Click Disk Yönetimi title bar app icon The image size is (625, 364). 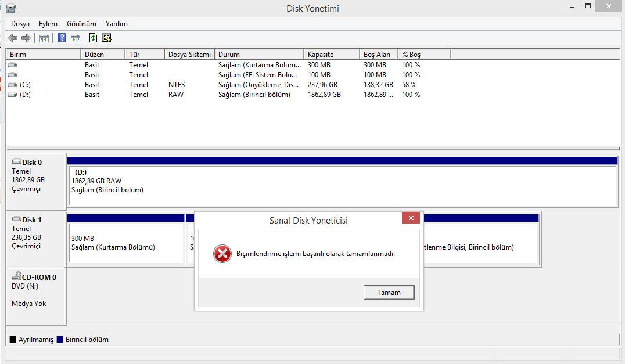tap(11, 8)
